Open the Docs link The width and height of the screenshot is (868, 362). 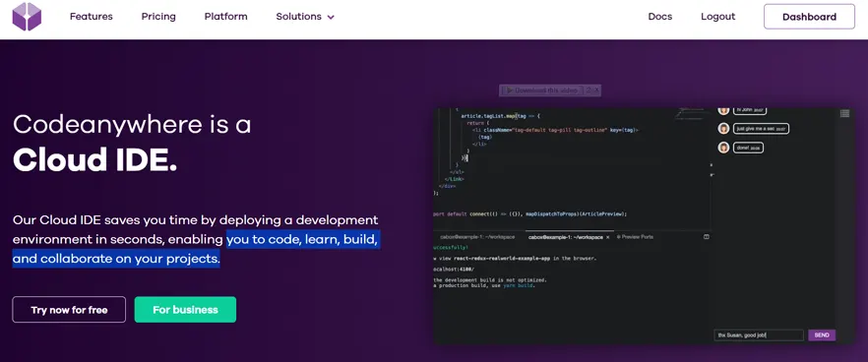pos(659,17)
